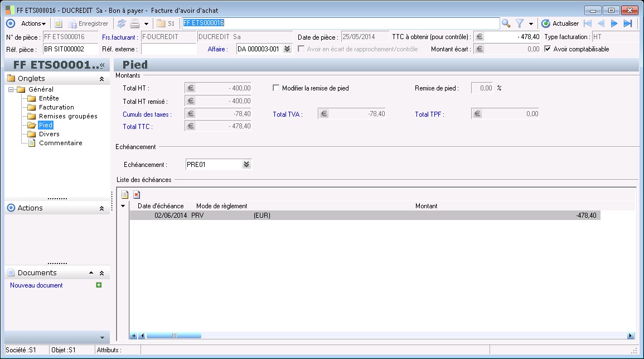Viewport: 644px width, 359px height.
Task: Enable Modifier la remise de pied
Action: 276,88
